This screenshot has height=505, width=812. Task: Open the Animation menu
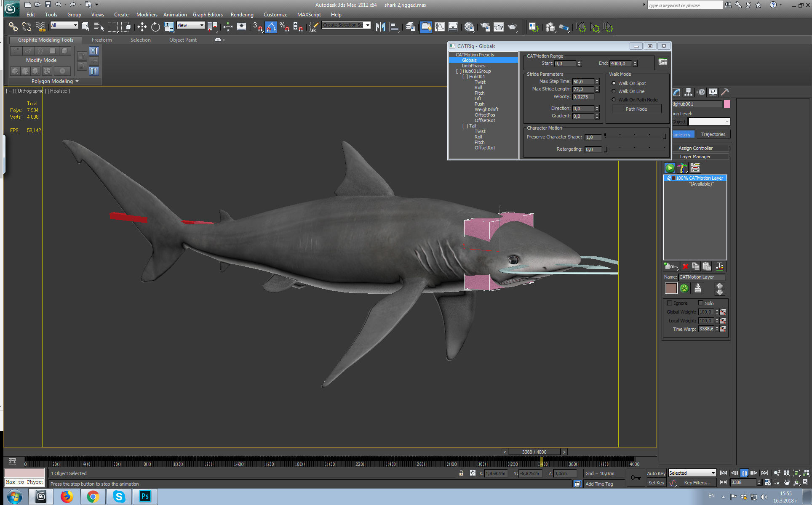pos(175,14)
